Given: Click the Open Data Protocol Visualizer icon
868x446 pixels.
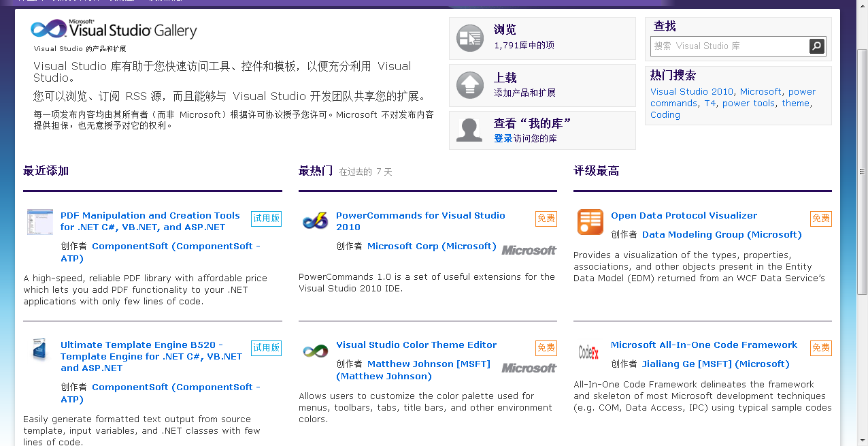Looking at the screenshot, I should coord(590,222).
